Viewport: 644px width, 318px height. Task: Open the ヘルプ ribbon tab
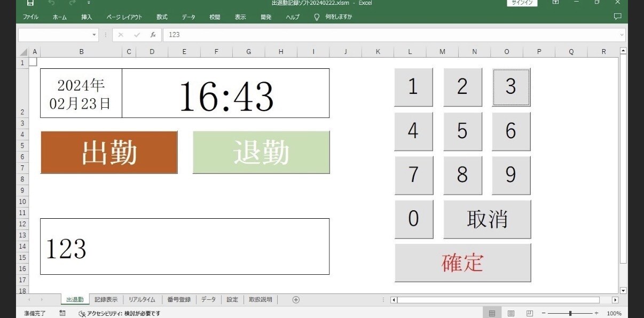pos(293,17)
